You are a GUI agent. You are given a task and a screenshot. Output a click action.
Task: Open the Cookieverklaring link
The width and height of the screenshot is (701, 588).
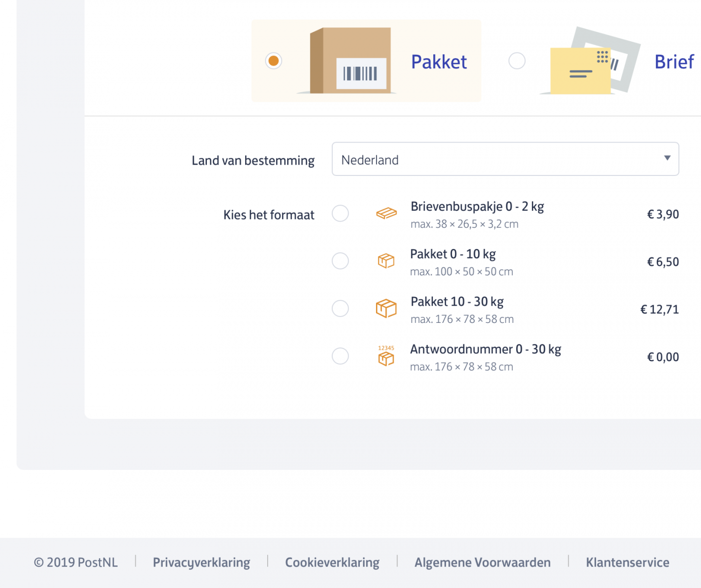(332, 563)
